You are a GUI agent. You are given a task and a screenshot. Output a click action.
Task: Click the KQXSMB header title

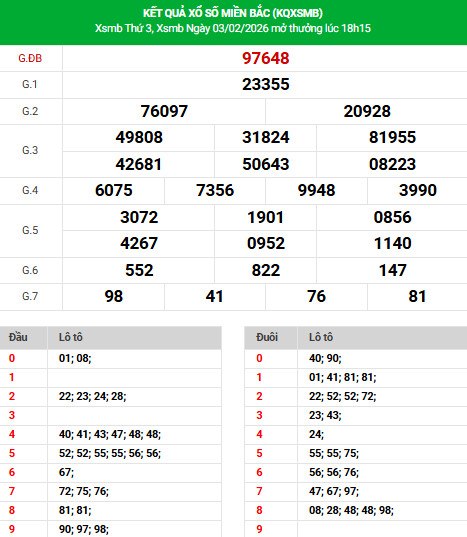[233, 13]
